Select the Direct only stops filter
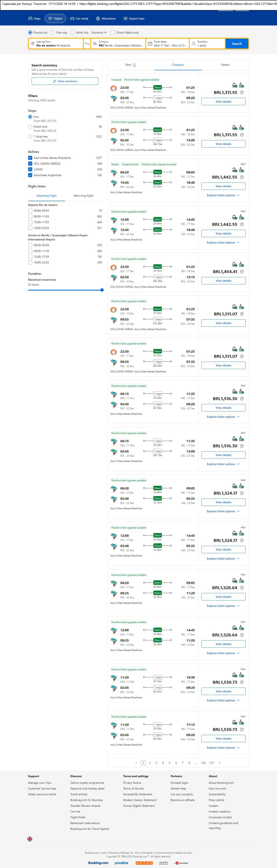277x868 pixels. [30, 127]
